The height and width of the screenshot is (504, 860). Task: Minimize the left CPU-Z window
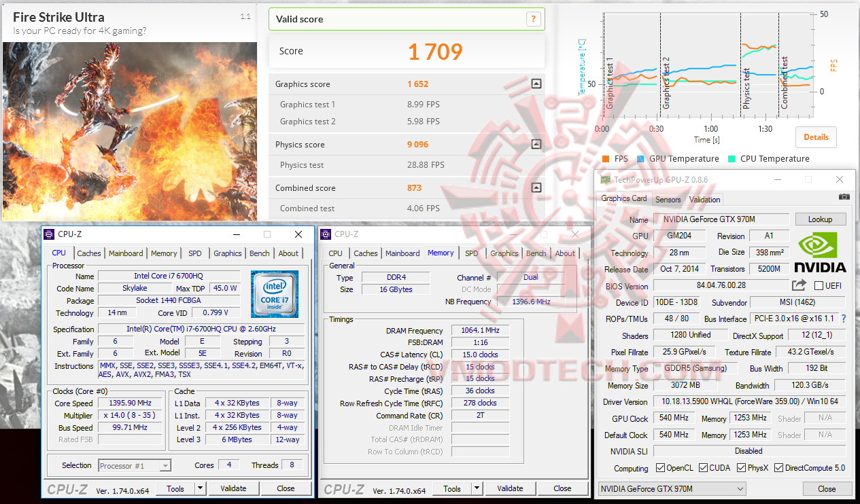click(x=236, y=234)
